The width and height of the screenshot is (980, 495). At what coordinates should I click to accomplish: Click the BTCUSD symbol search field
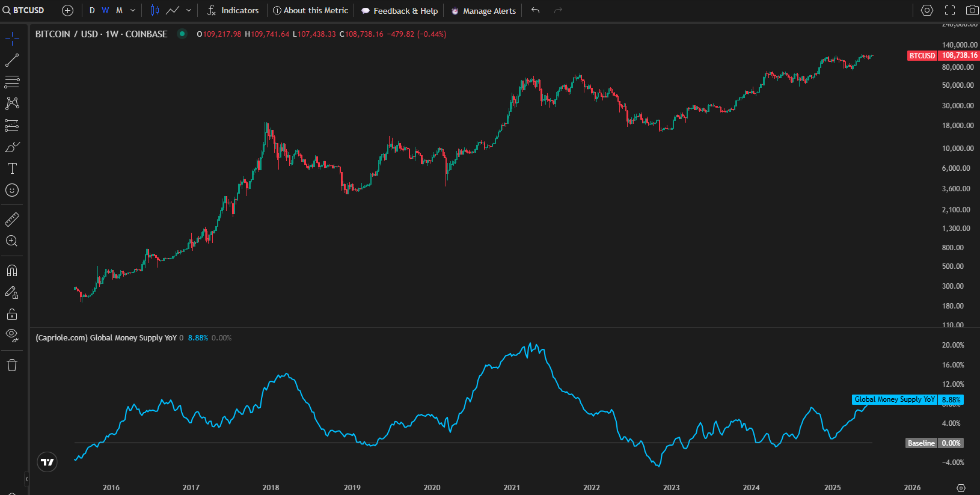tap(24, 10)
